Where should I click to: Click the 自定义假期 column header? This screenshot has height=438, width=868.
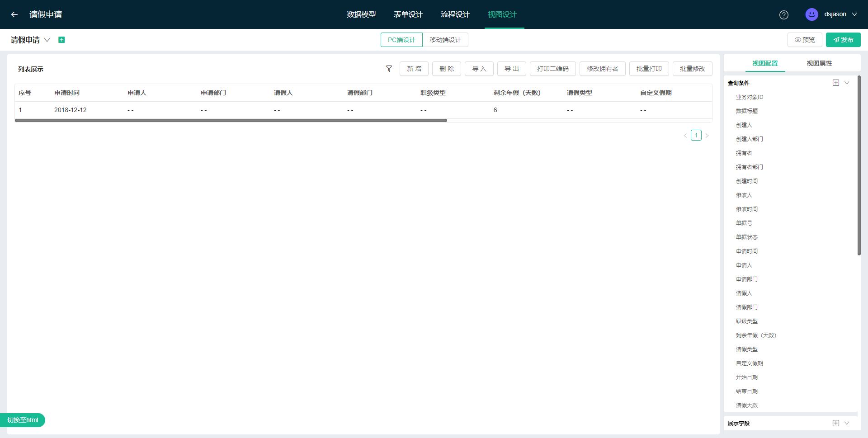click(x=656, y=93)
